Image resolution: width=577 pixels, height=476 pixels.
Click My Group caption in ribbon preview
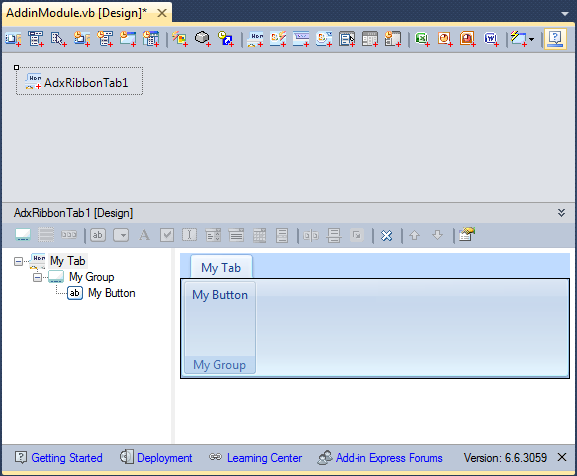pos(220,365)
